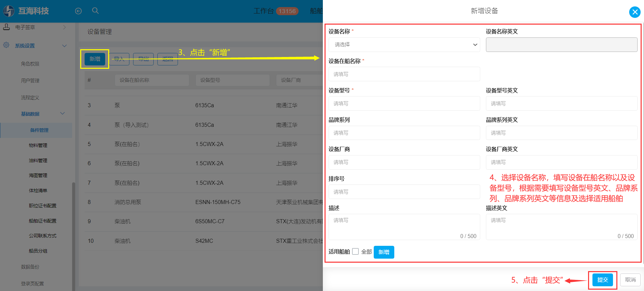Submit the form with 提交
Screen dimensions: 644x291
coord(603,280)
